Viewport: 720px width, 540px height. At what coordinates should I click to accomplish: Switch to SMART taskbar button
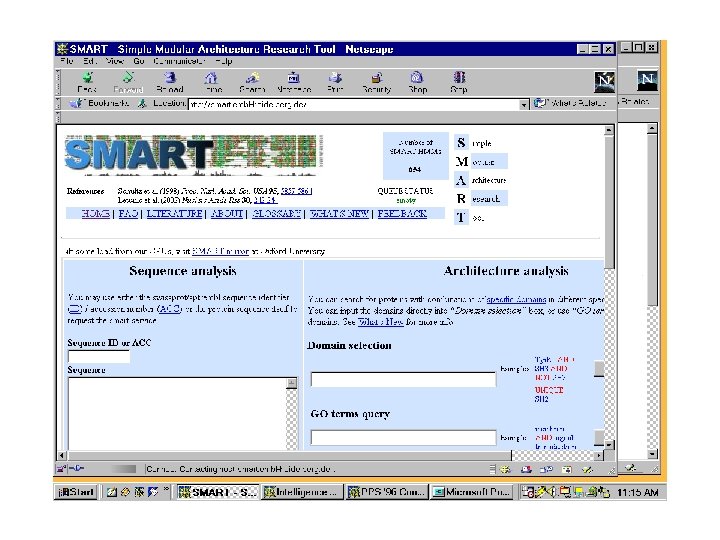[x=218, y=492]
